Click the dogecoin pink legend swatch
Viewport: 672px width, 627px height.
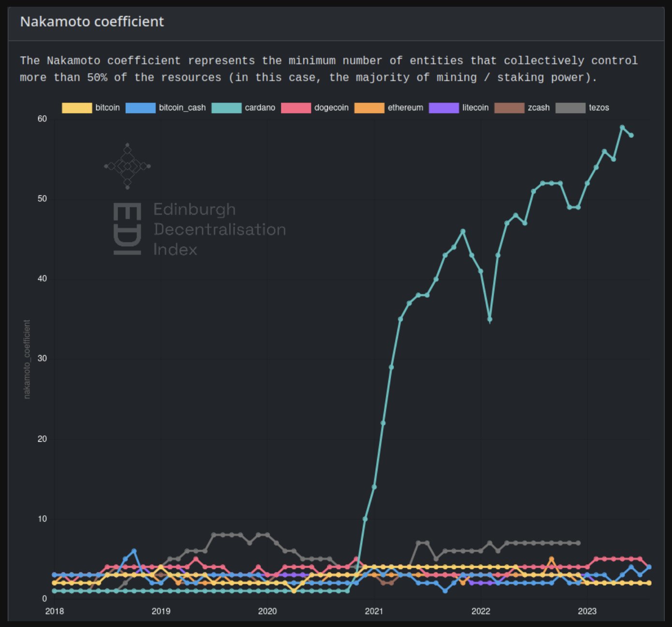coord(296,108)
